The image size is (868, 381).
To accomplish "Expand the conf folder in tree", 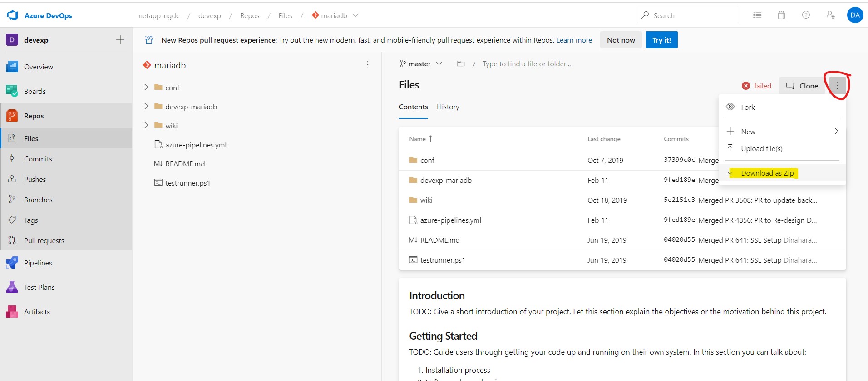I will (146, 87).
